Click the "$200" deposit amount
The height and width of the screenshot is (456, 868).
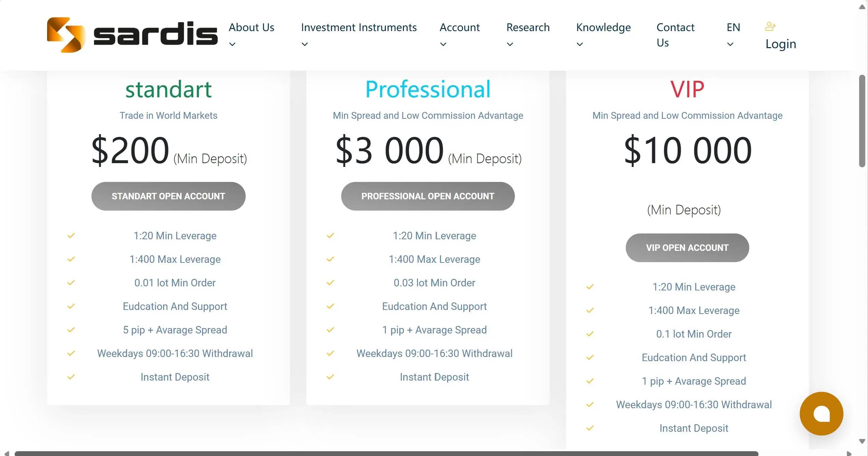(130, 150)
